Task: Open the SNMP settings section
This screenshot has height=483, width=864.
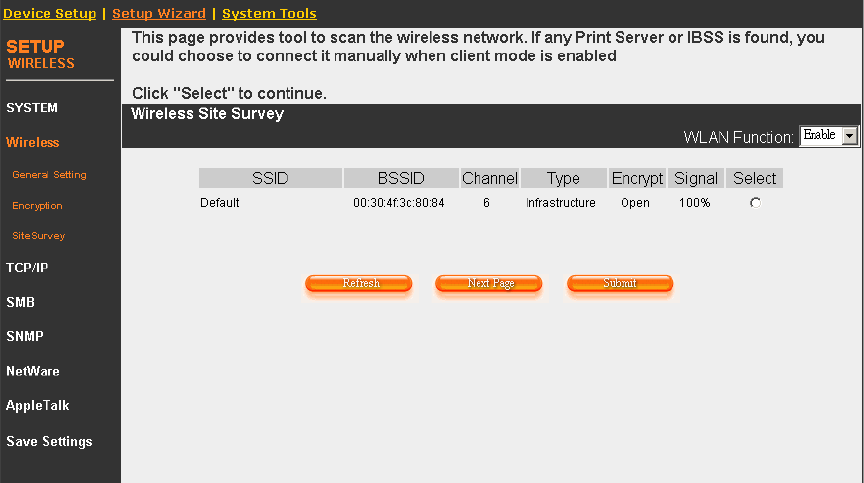Action: 25,337
